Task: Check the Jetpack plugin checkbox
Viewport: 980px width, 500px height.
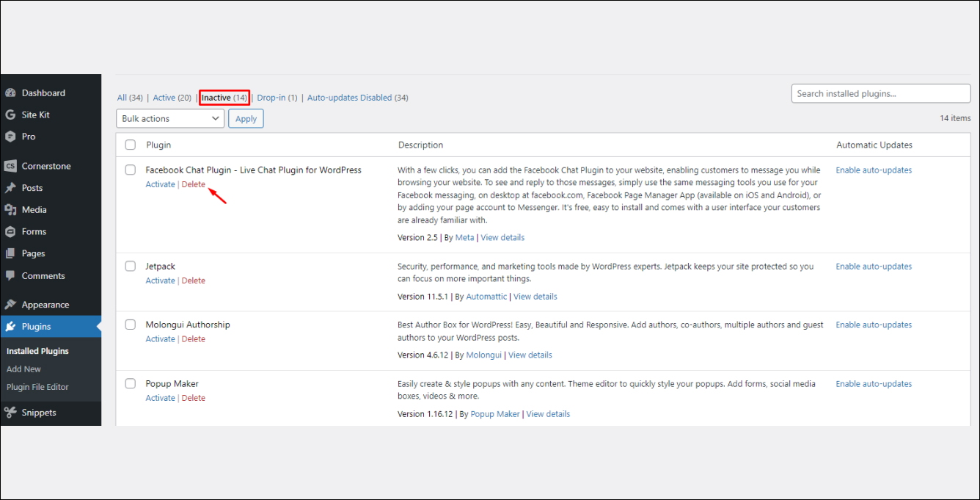Action: 131,267
